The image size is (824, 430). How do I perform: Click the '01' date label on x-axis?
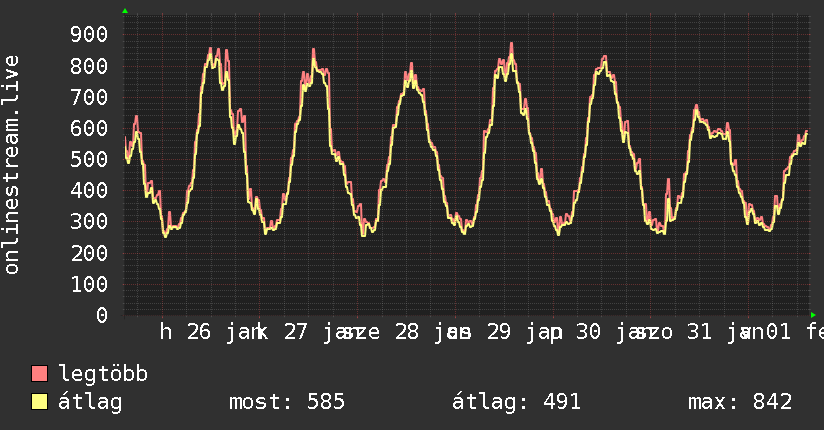[x=778, y=332]
